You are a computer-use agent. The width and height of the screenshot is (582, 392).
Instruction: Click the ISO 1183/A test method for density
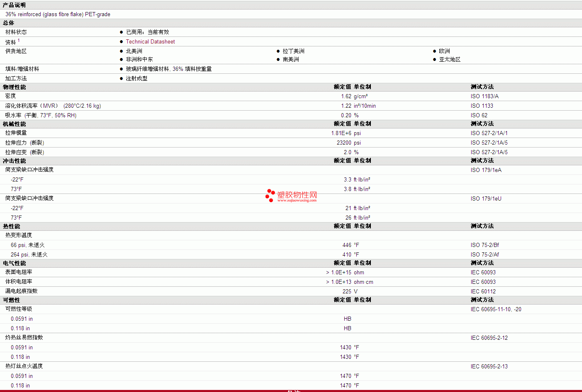pos(485,97)
